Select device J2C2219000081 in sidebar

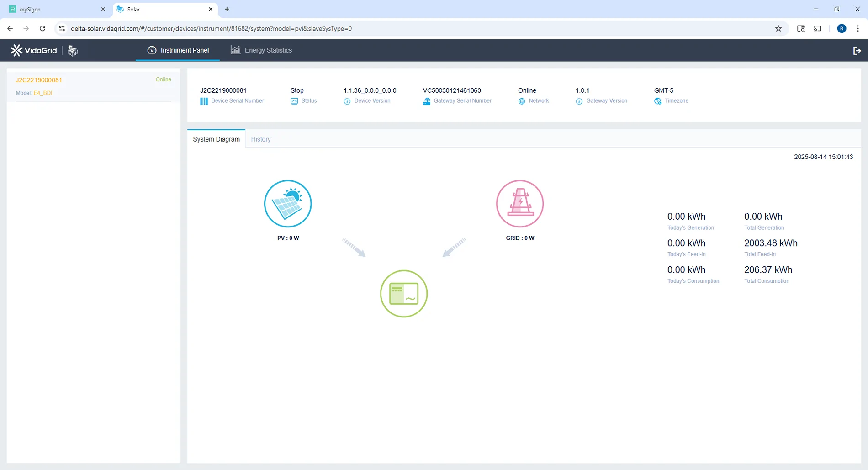[39, 80]
